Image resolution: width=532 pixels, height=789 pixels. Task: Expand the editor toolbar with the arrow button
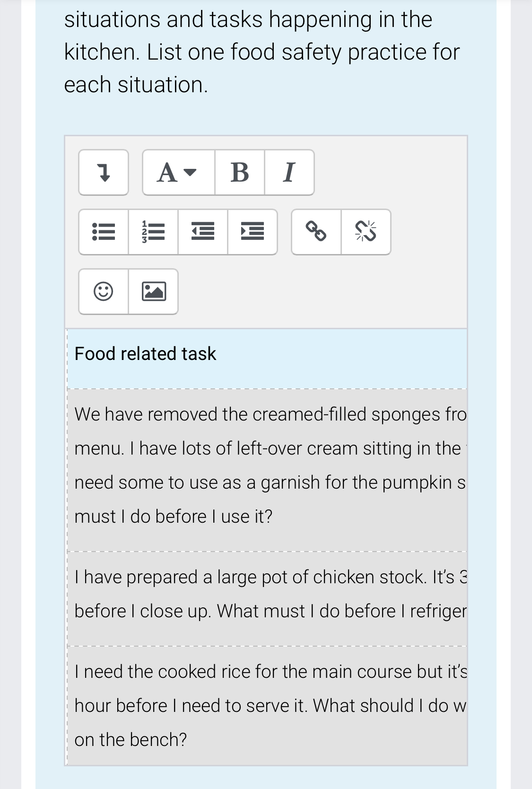pos(103,173)
